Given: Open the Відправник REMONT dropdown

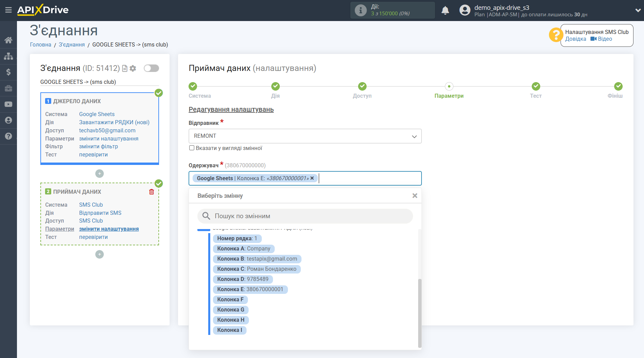Looking at the screenshot, I should tap(305, 136).
